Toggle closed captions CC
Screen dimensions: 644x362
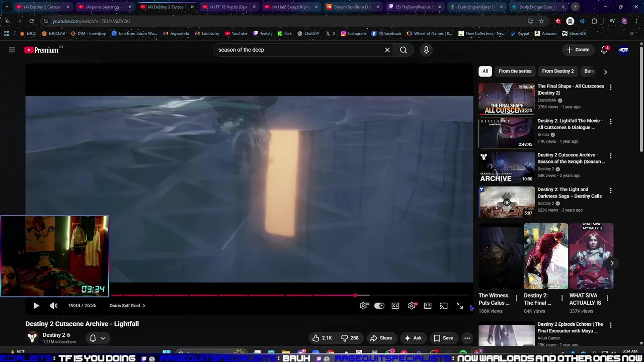395,306
